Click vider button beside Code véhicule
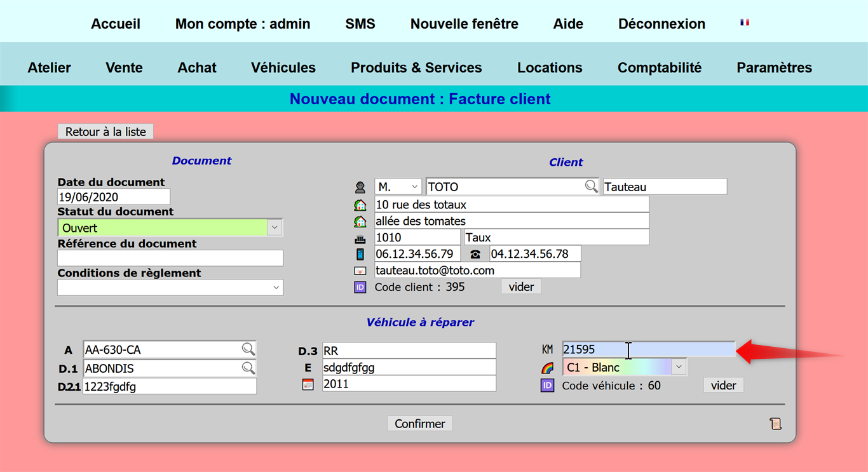This screenshot has height=472, width=868. (723, 386)
